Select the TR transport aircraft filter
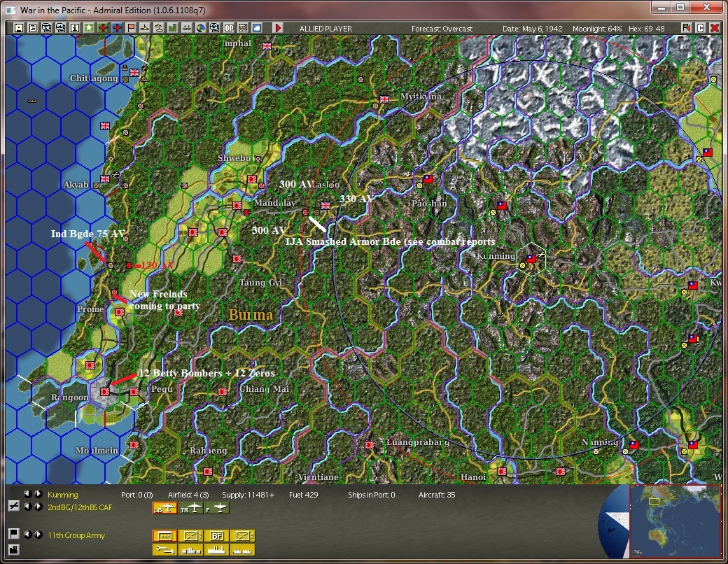Image resolution: width=728 pixels, height=564 pixels. (x=191, y=508)
